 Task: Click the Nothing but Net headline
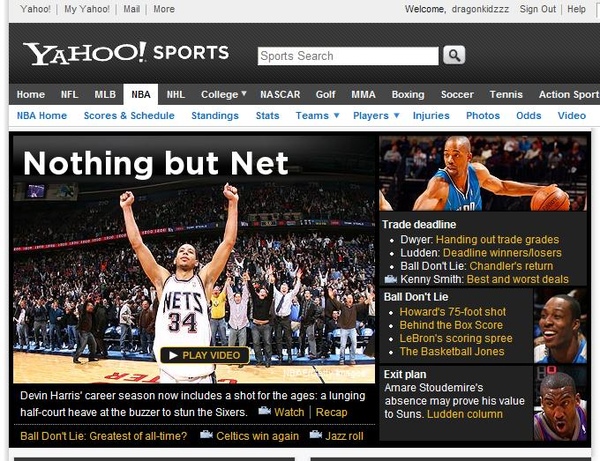tap(156, 164)
